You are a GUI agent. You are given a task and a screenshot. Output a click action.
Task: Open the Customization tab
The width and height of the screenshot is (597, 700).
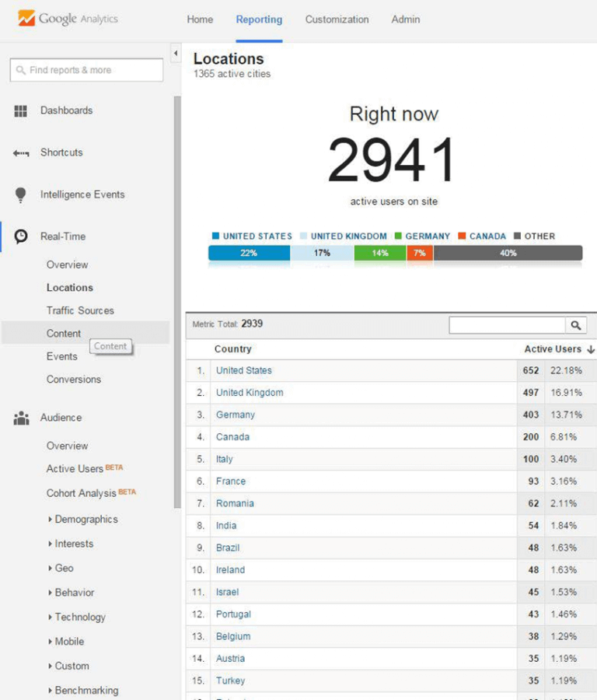click(x=337, y=19)
